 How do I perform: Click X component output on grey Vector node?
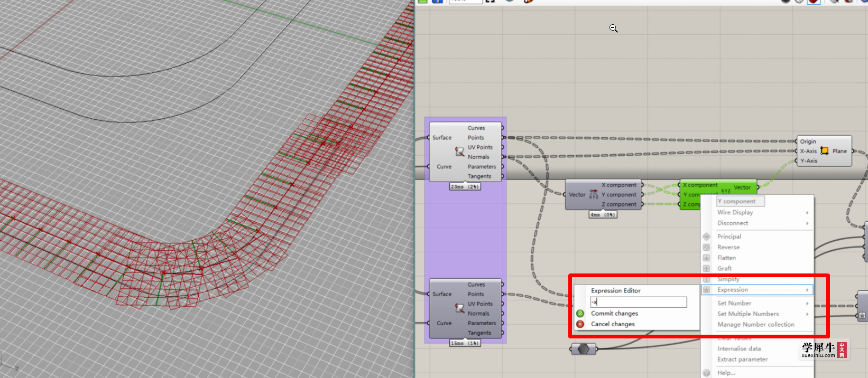pos(618,185)
